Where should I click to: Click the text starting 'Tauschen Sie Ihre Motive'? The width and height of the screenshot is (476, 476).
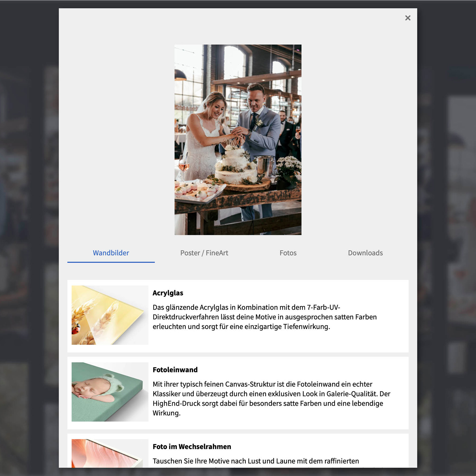256,461
